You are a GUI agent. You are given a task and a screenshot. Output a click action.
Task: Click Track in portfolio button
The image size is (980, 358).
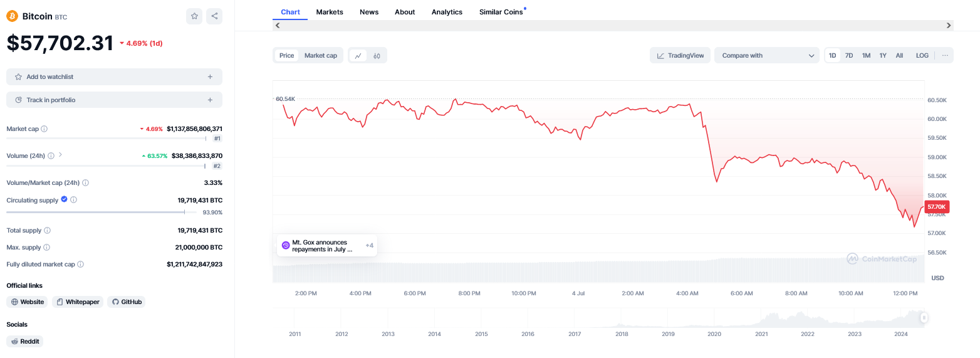click(114, 100)
